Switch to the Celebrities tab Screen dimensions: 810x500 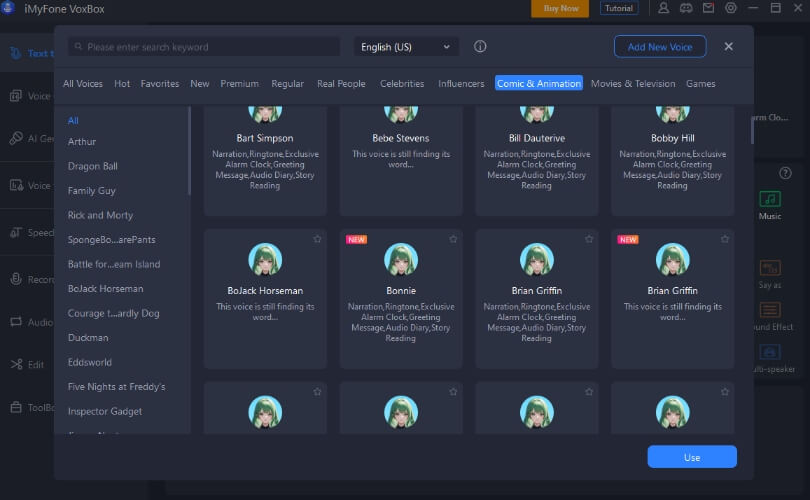(402, 84)
